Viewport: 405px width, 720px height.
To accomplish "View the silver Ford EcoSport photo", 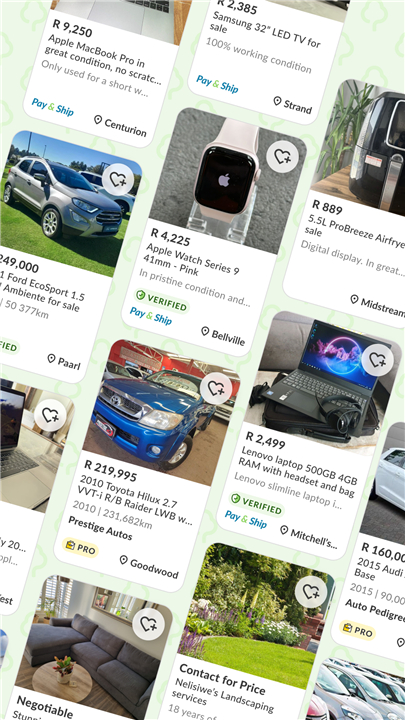I will [69, 204].
